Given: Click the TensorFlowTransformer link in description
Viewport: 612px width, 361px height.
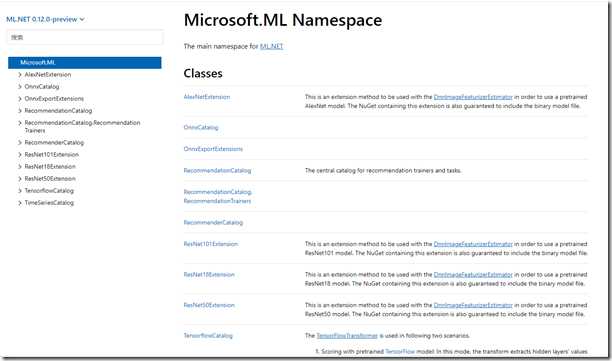Looking at the screenshot, I should point(347,336).
